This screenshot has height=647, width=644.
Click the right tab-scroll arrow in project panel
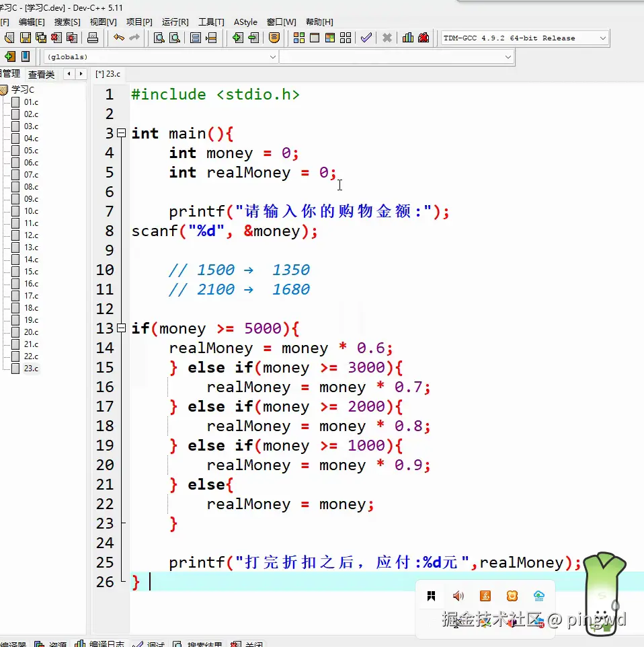[81, 74]
